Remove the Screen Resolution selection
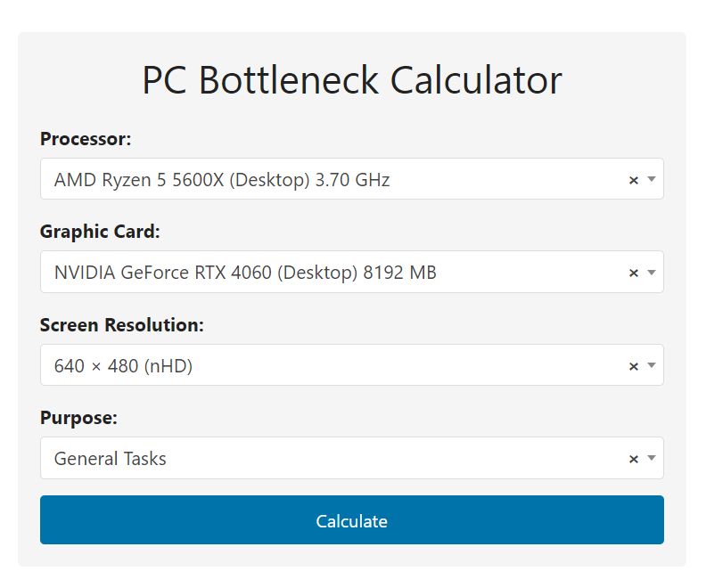The height and width of the screenshot is (588, 706). click(x=634, y=366)
